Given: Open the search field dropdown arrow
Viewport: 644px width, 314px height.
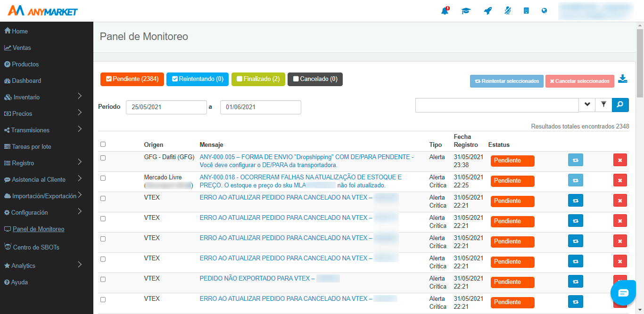Looking at the screenshot, I should (587, 105).
